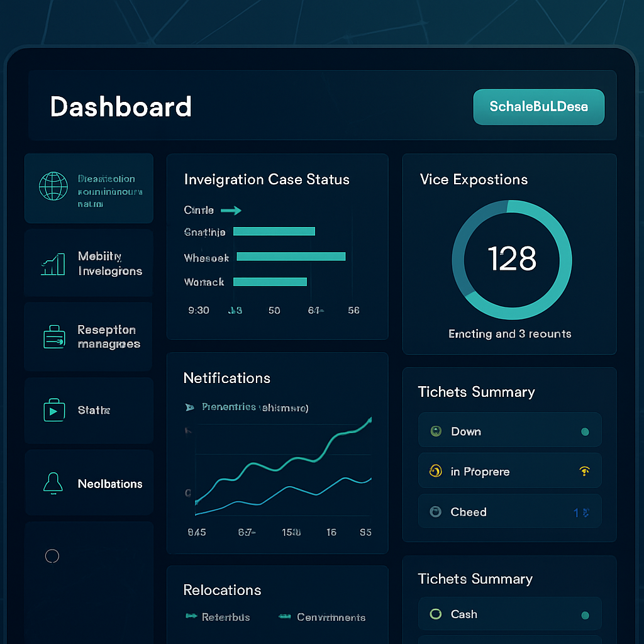Viewport: 644px width, 644px height.
Task: Click the yellow wifi icon on In Proprere row
Action: coord(584,471)
